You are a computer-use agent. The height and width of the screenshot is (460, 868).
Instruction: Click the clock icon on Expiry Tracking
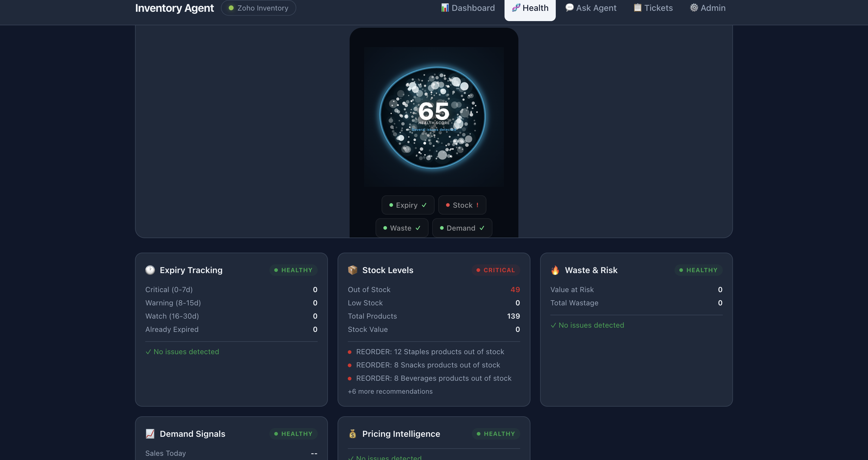tap(150, 269)
